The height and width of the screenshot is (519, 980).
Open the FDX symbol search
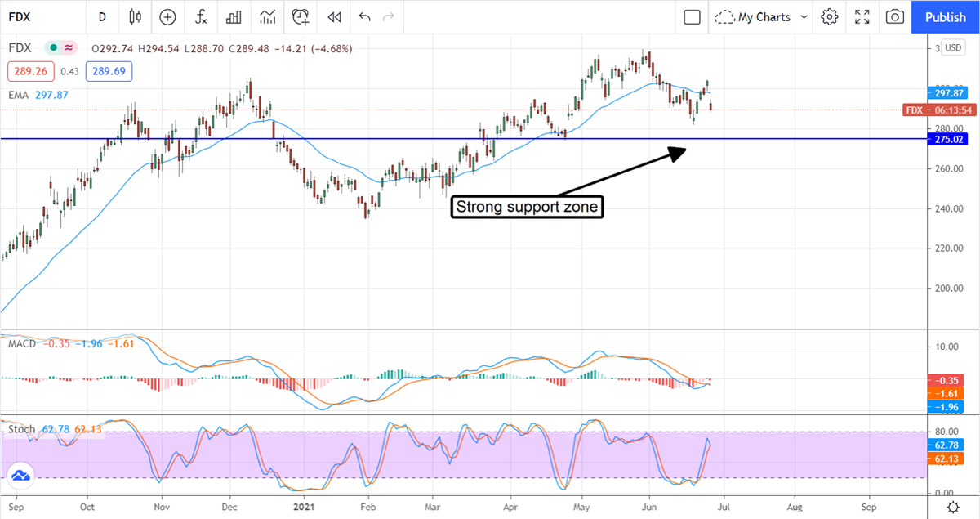tap(20, 16)
